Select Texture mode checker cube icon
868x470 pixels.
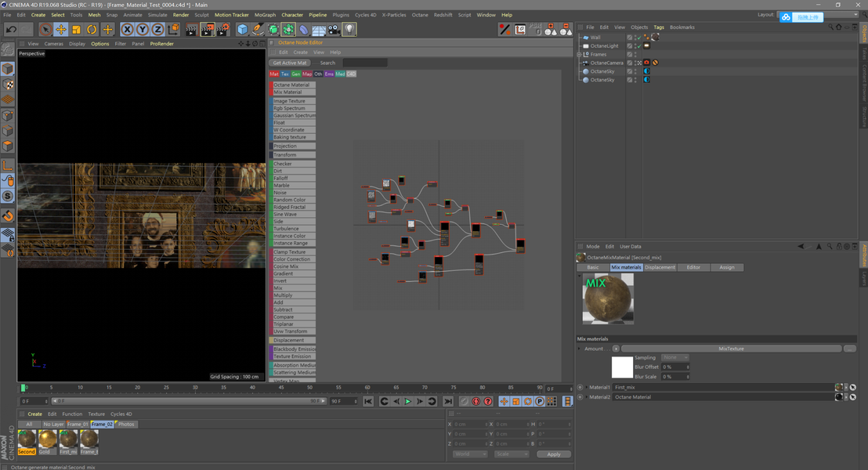point(8,84)
